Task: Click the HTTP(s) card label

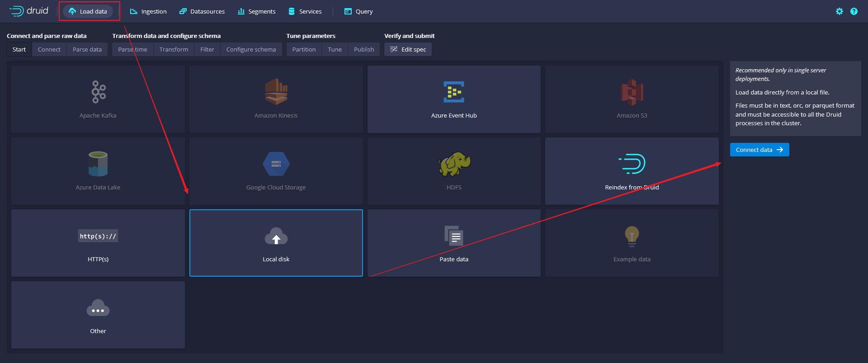Action: point(98,259)
